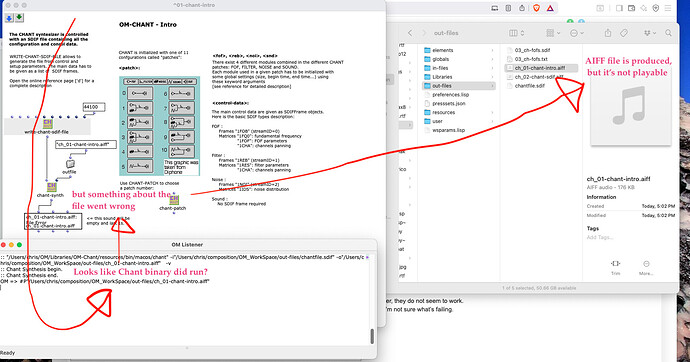The height and width of the screenshot is (362, 690).
Task: Click Add Tags… field in preview
Action: (x=600, y=238)
